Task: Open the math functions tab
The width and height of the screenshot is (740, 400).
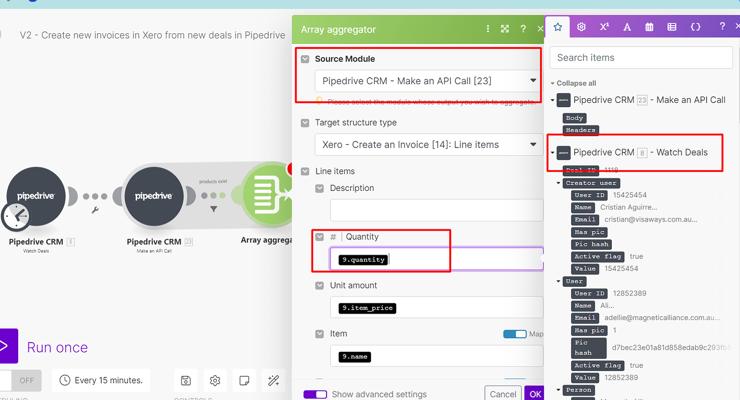Action: tap(604, 27)
